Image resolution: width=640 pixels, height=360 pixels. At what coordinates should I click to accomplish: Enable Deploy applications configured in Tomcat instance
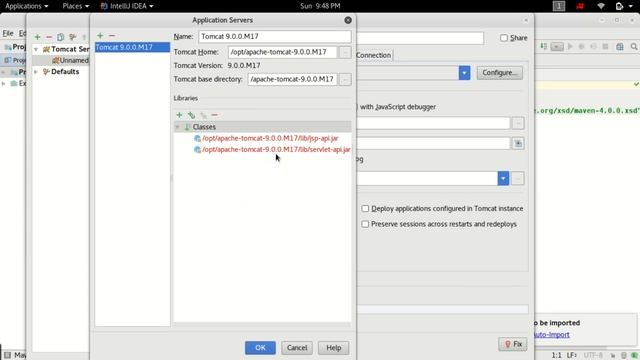pos(365,209)
